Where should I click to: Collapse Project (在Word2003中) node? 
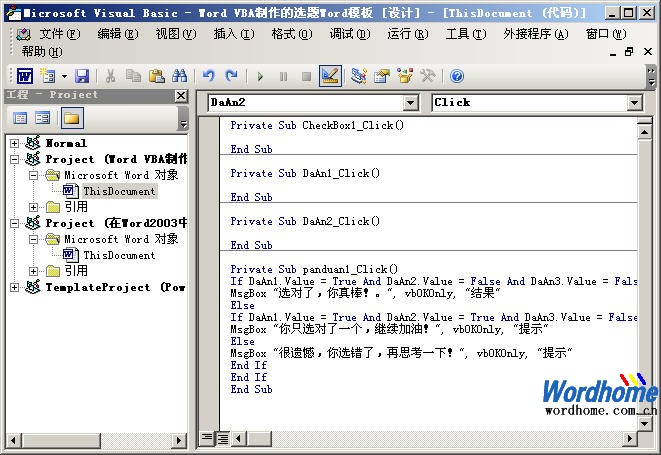tap(14, 223)
